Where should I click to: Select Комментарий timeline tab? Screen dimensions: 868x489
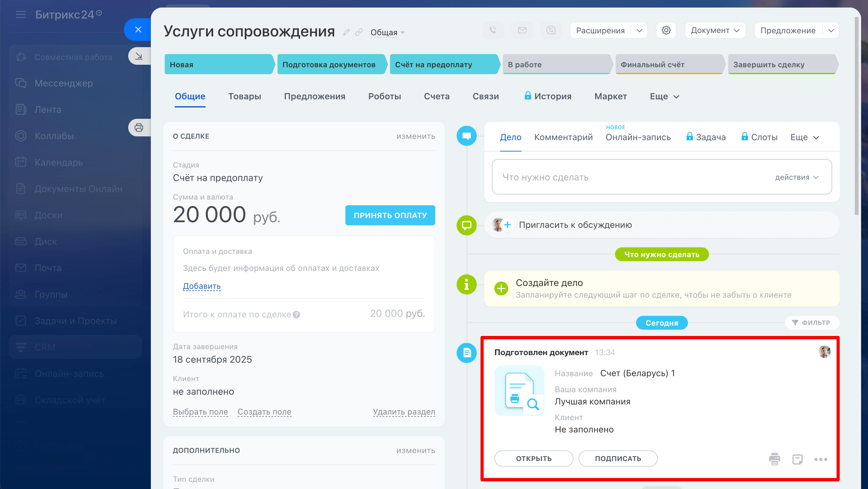(x=563, y=137)
